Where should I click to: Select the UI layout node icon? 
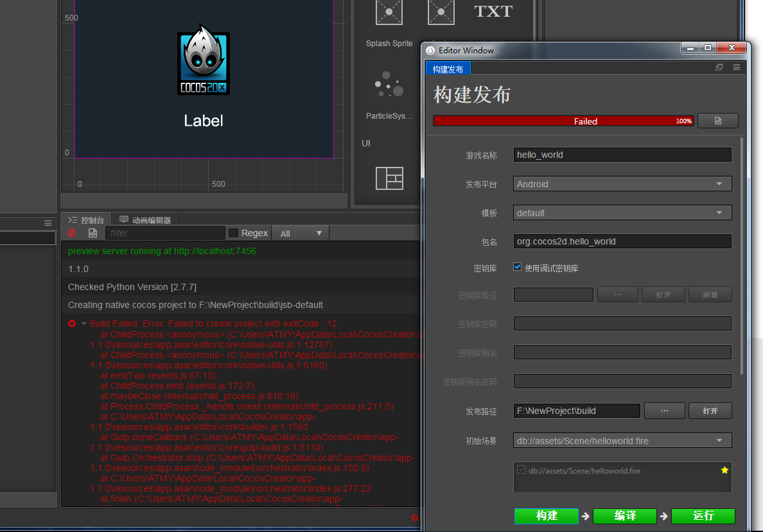point(389,178)
